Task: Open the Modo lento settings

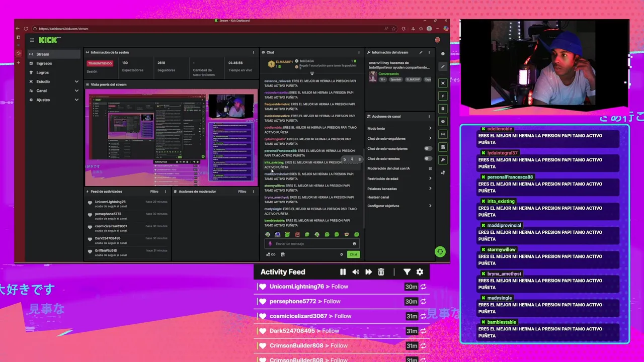Action: tap(399, 129)
